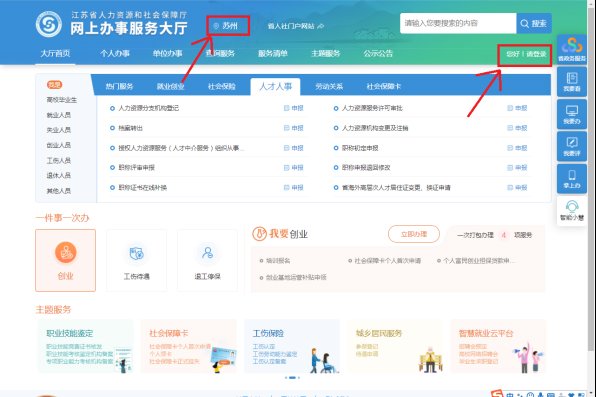
Task: Switch to 就业创业 tab
Action: tap(170, 86)
